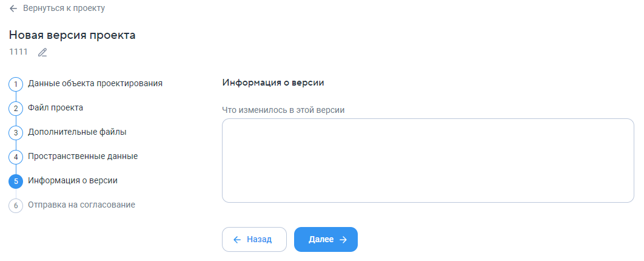The height and width of the screenshot is (261, 644).
Task: Click the arrow inside Далее button
Action: point(343,240)
